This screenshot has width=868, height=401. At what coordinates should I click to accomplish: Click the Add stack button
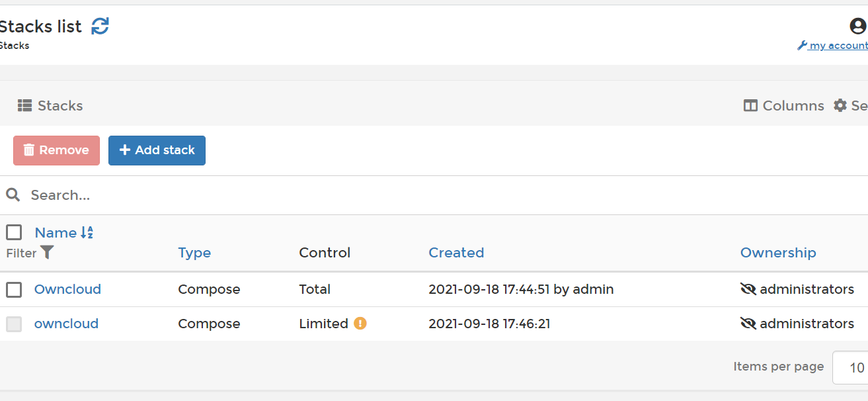[157, 150]
